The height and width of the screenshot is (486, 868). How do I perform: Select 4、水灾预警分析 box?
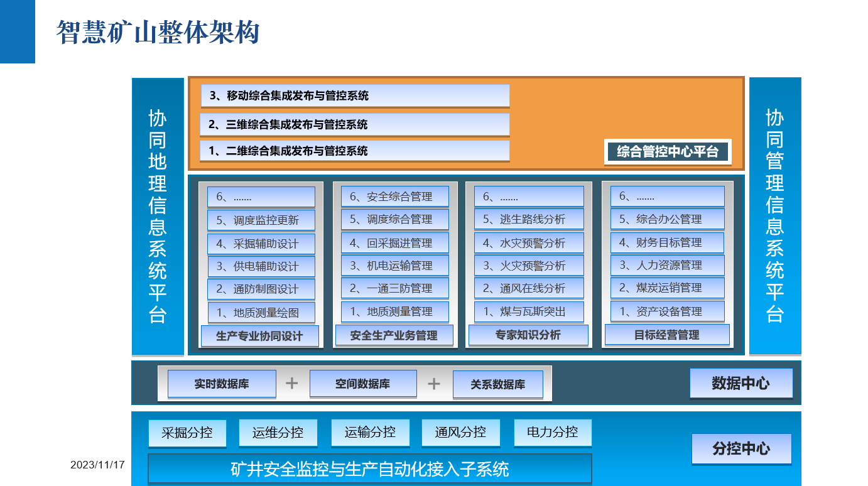coord(529,243)
